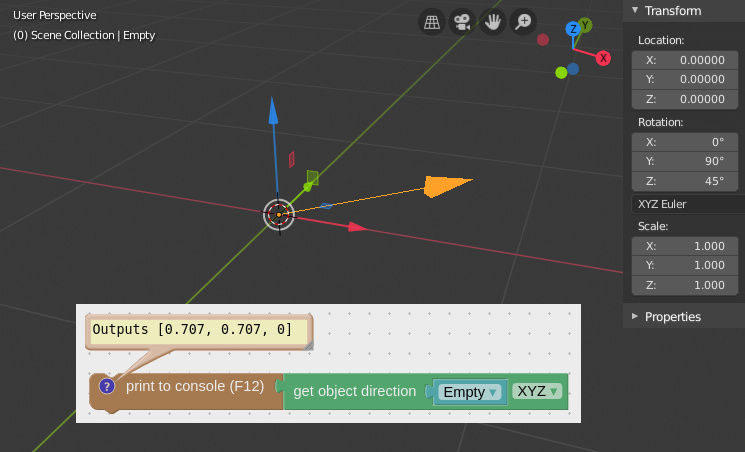Click the question mark comment icon on block
Screen dimensions: 745x452
107,386
